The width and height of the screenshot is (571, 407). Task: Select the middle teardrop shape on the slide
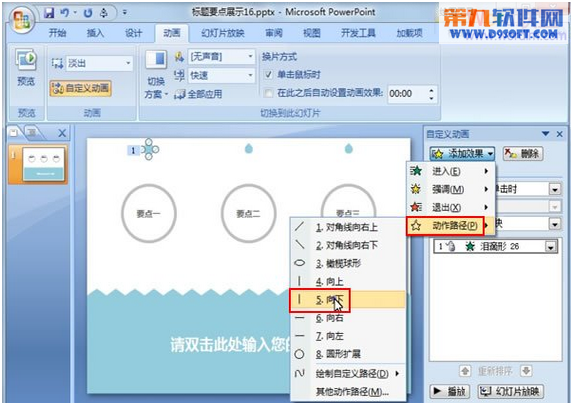(x=249, y=148)
